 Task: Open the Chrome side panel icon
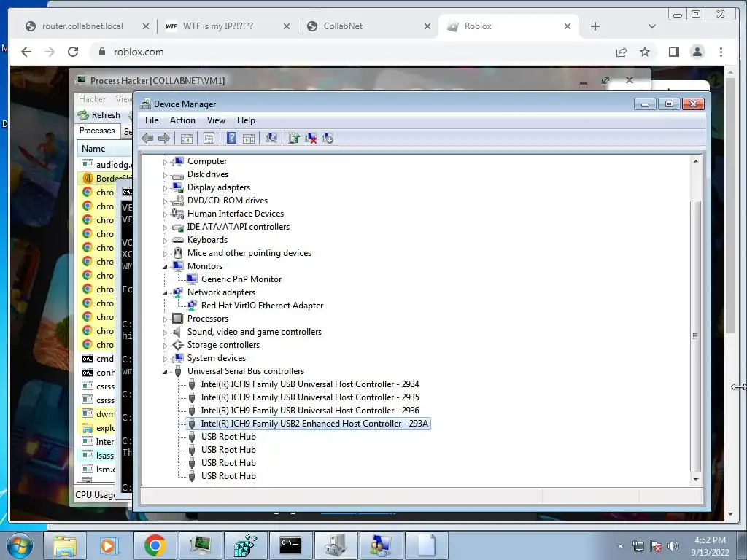pyautogui.click(x=673, y=52)
